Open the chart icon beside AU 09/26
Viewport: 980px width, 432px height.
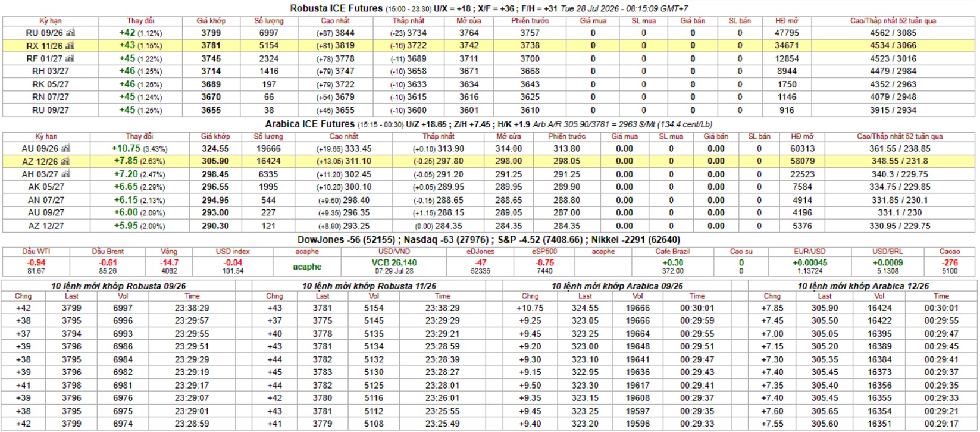click(x=65, y=148)
